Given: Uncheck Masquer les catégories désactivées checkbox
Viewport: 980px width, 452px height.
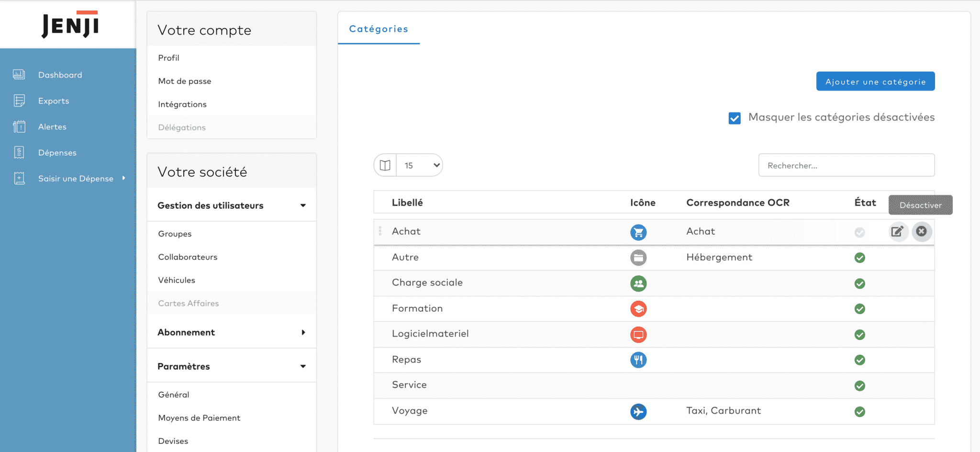Looking at the screenshot, I should (x=735, y=118).
